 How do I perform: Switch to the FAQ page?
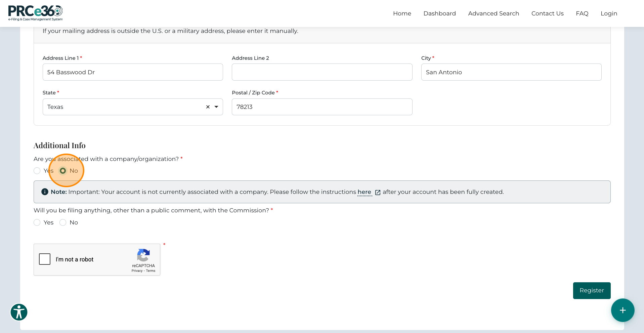coord(582,13)
